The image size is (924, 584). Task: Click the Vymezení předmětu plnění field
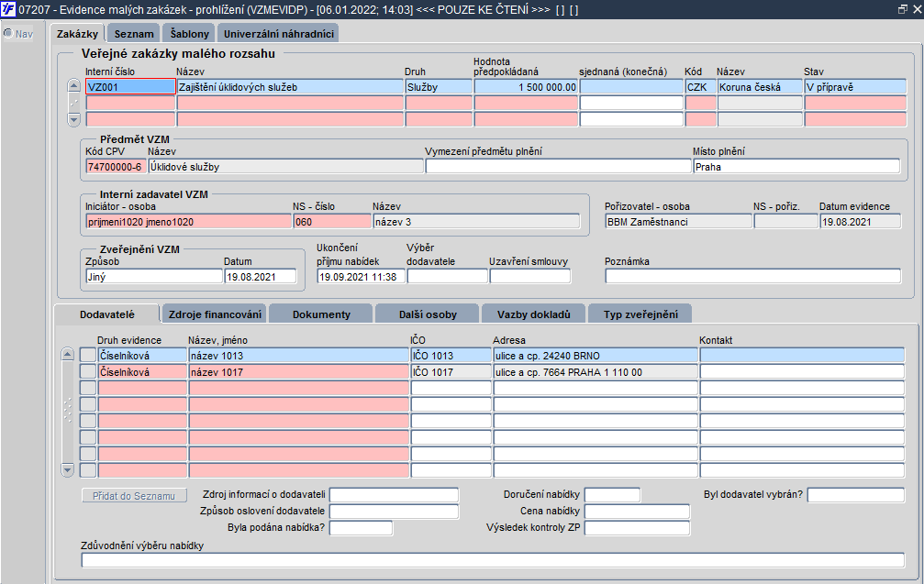(558, 167)
